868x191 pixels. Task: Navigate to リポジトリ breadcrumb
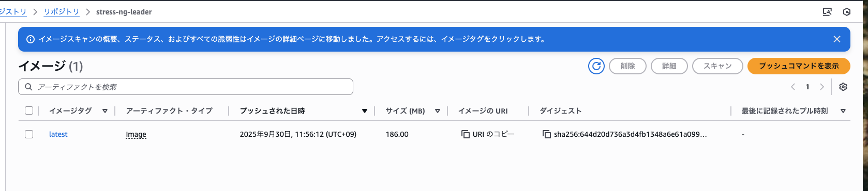(x=62, y=12)
